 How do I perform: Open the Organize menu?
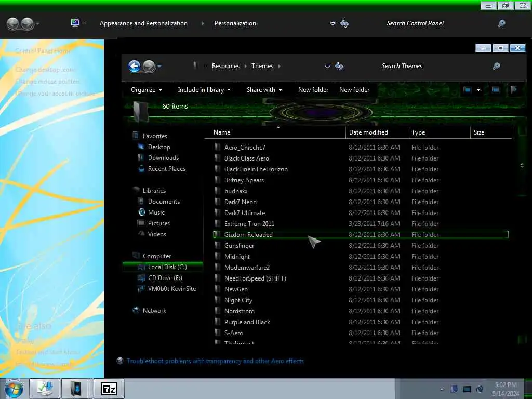pos(147,90)
